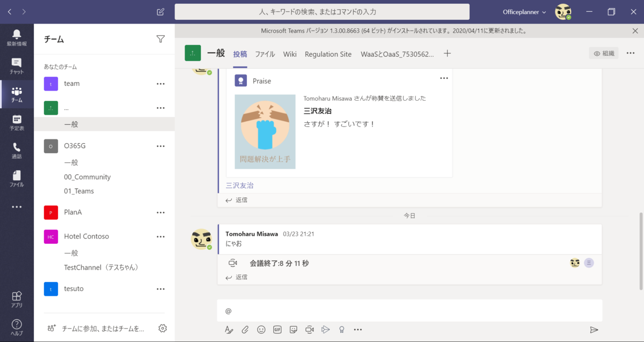The image size is (644, 342).
Task: Open the Files (ファイル) sidebar icon
Action: [17, 179]
